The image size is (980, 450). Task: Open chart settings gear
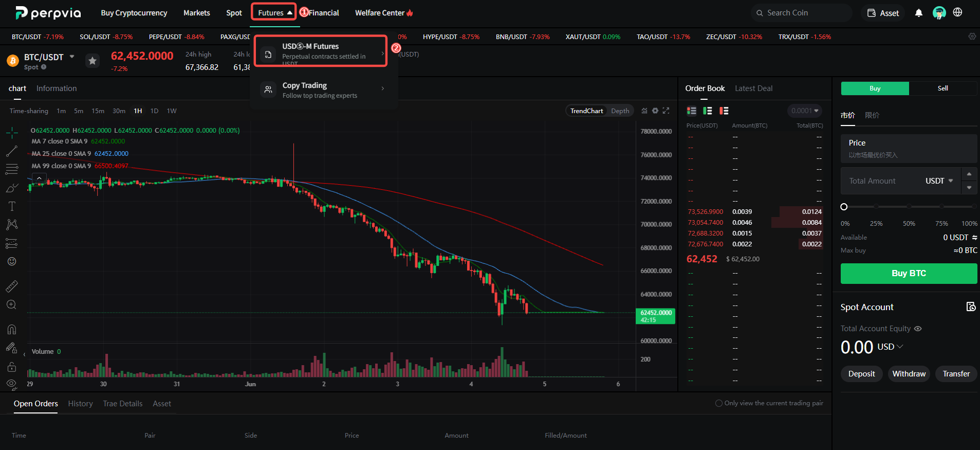coord(655,111)
